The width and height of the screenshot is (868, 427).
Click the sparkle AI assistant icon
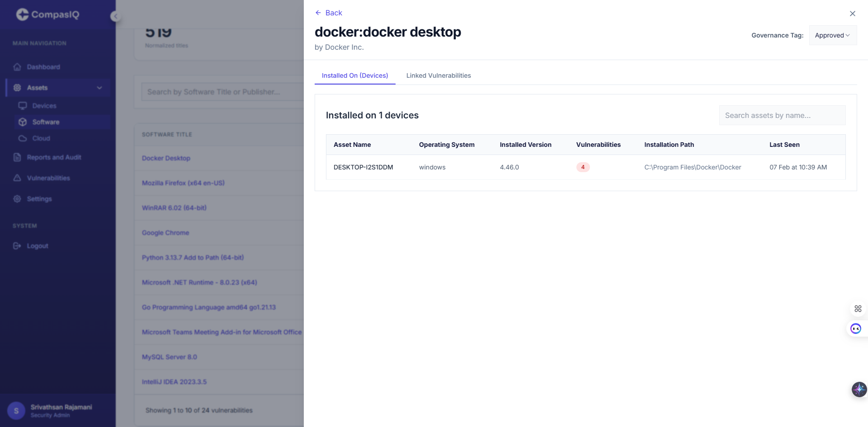tap(859, 389)
